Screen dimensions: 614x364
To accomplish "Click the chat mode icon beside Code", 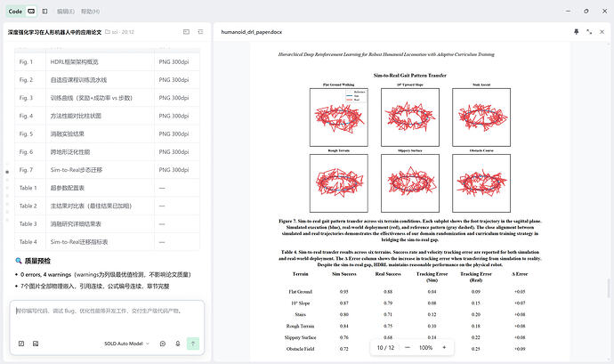I will pos(31,12).
